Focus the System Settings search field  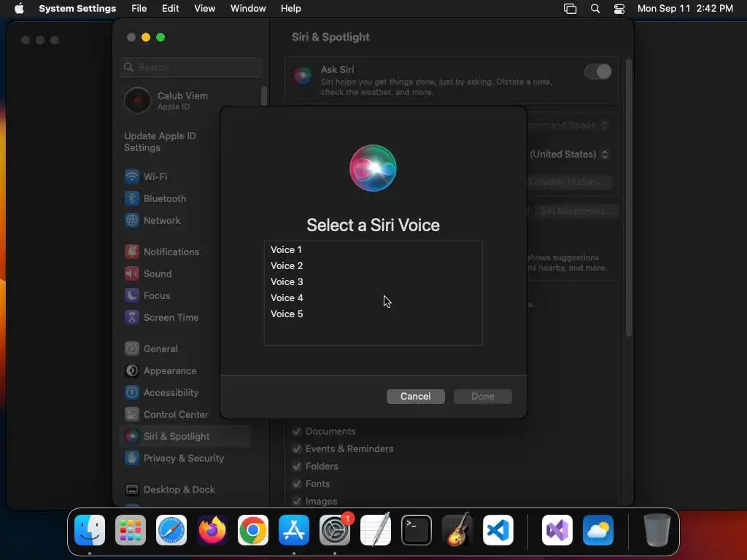point(191,67)
